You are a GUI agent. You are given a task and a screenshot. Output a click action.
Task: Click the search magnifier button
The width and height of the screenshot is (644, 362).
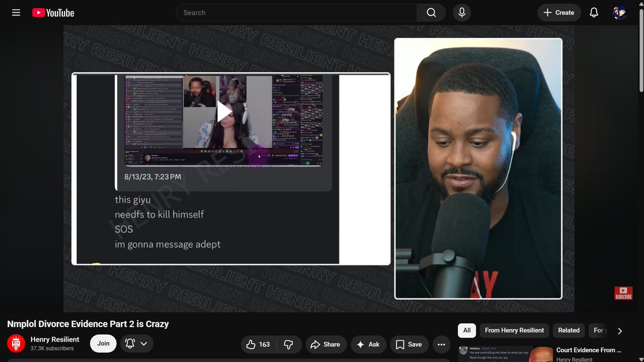click(x=431, y=12)
